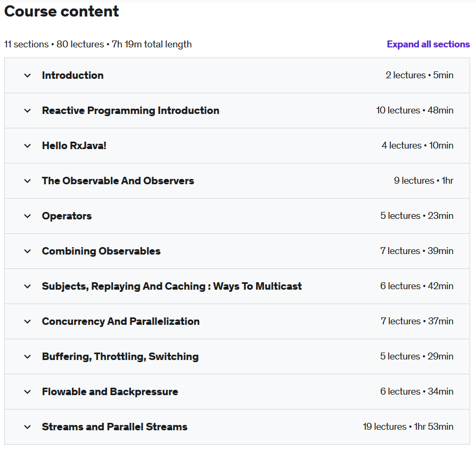
Task: Expand Combining Observables chevron
Action: pos(27,251)
